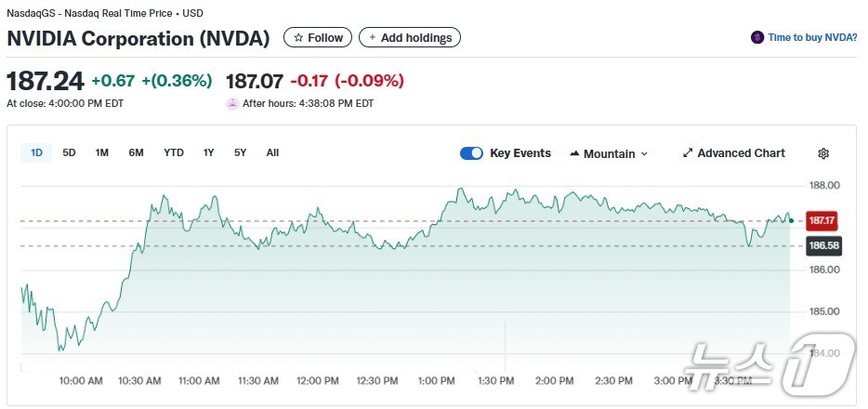Click the purple Time to buy icon
Viewport: 868px width, 409px height.
tap(757, 38)
